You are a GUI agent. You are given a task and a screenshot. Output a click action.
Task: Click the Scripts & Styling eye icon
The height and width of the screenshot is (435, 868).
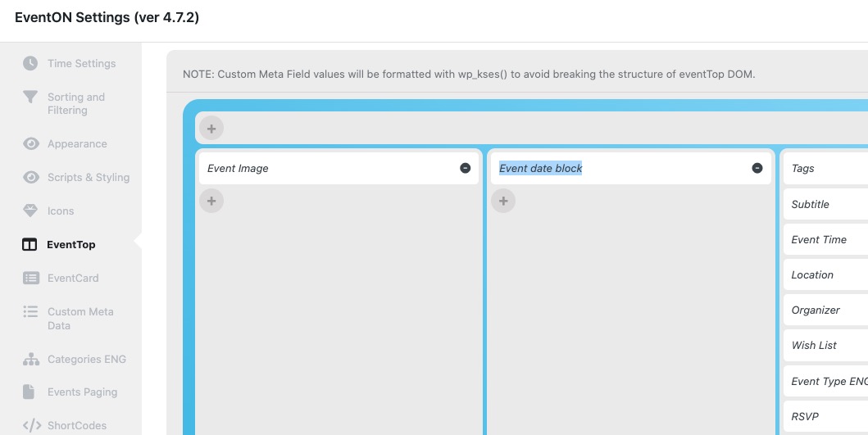coord(30,177)
